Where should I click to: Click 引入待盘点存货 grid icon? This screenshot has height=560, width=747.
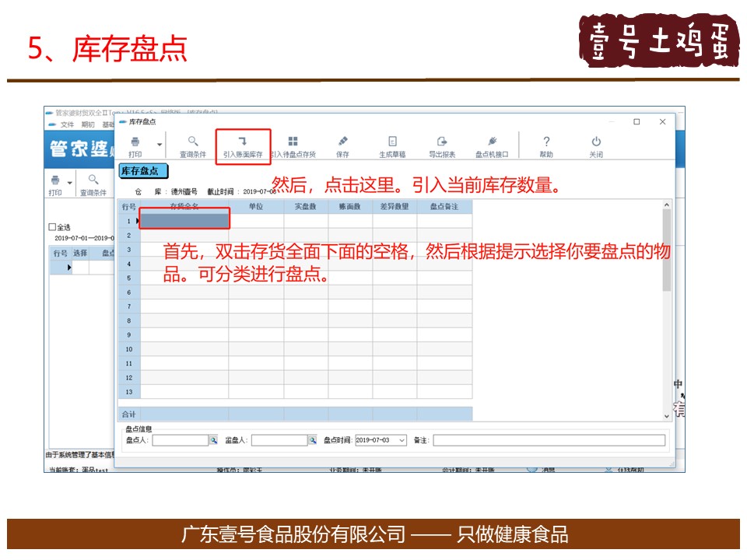pos(293,142)
